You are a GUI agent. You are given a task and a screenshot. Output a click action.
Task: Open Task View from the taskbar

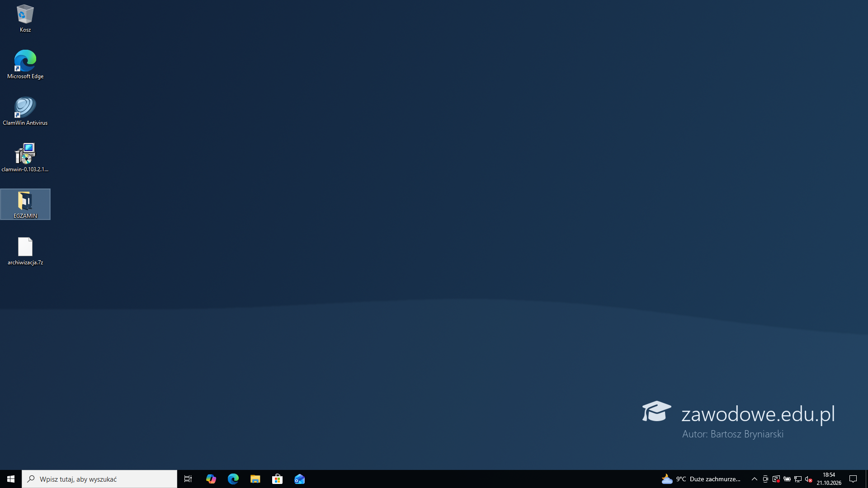tap(188, 479)
